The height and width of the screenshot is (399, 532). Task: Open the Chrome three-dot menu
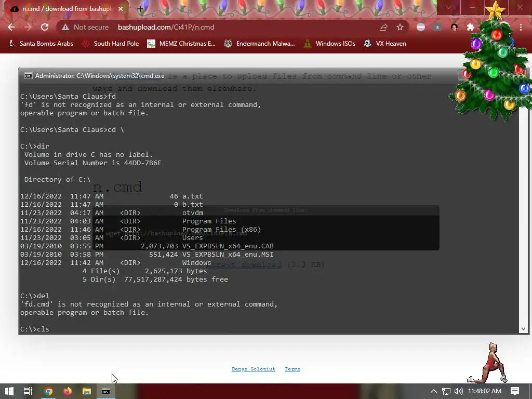coord(521,27)
